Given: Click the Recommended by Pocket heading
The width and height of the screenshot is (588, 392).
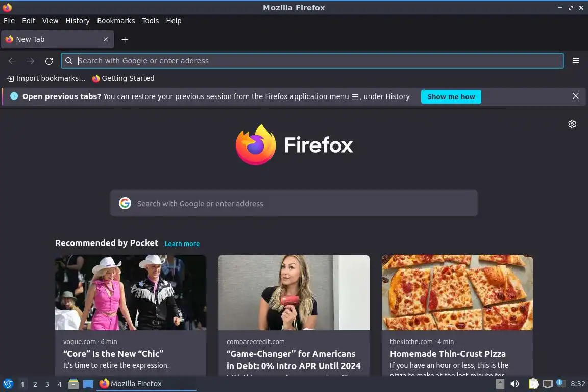Looking at the screenshot, I should [107, 243].
